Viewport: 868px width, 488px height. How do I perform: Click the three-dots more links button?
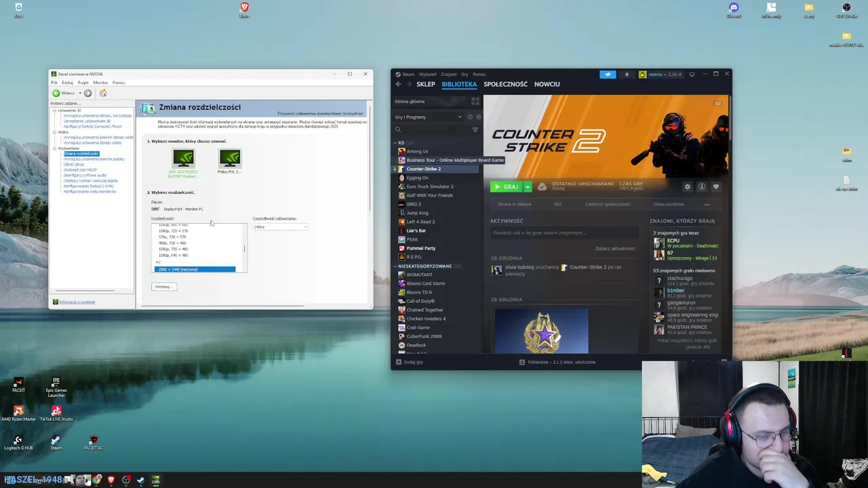[x=707, y=204]
